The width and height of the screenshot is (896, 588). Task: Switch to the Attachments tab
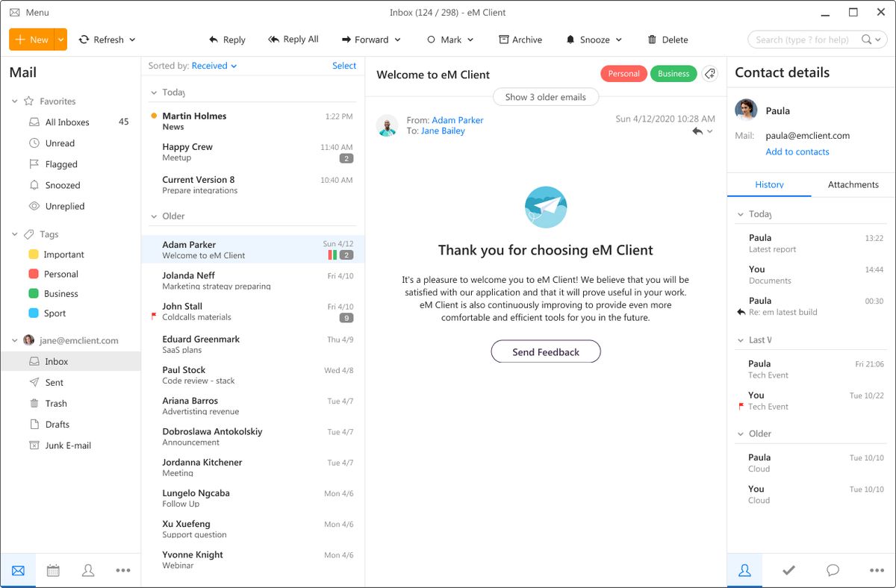pos(853,184)
